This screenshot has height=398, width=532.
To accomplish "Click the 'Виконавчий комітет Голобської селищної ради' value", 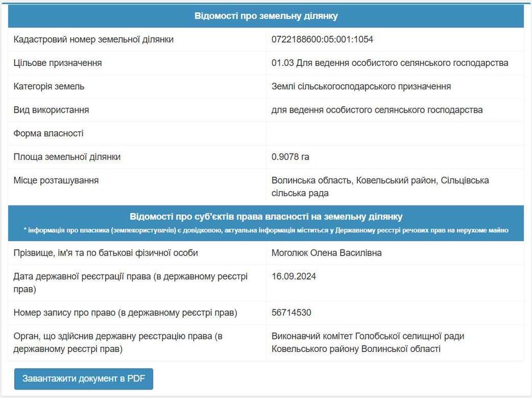I will coord(368,336).
